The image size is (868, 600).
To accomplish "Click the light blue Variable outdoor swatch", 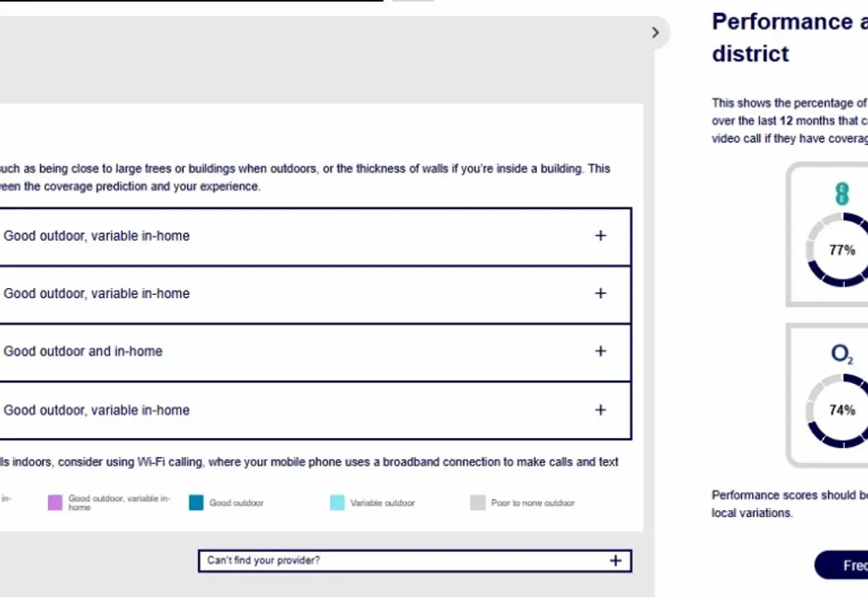I will (x=337, y=502).
